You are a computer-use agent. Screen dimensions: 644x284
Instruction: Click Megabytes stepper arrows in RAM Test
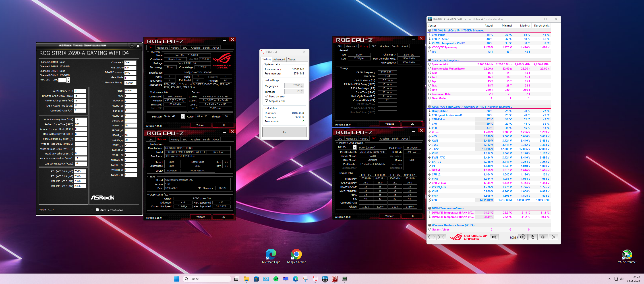pos(302,85)
